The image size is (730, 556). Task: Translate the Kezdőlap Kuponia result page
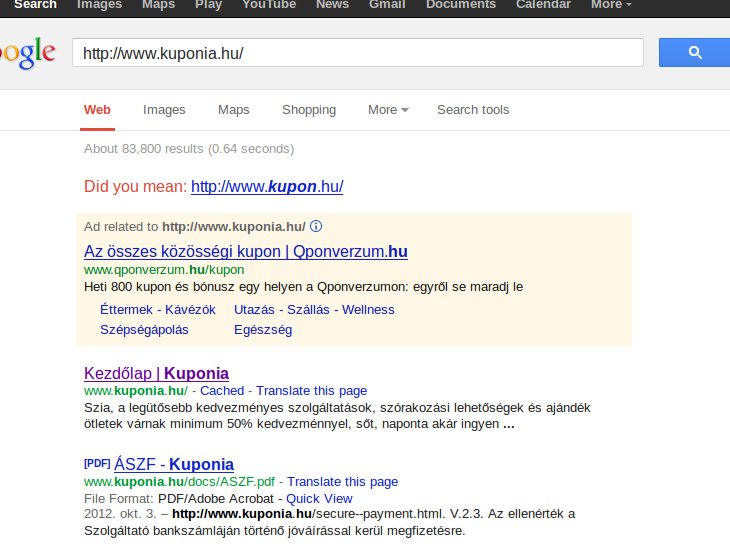pyautogui.click(x=311, y=391)
